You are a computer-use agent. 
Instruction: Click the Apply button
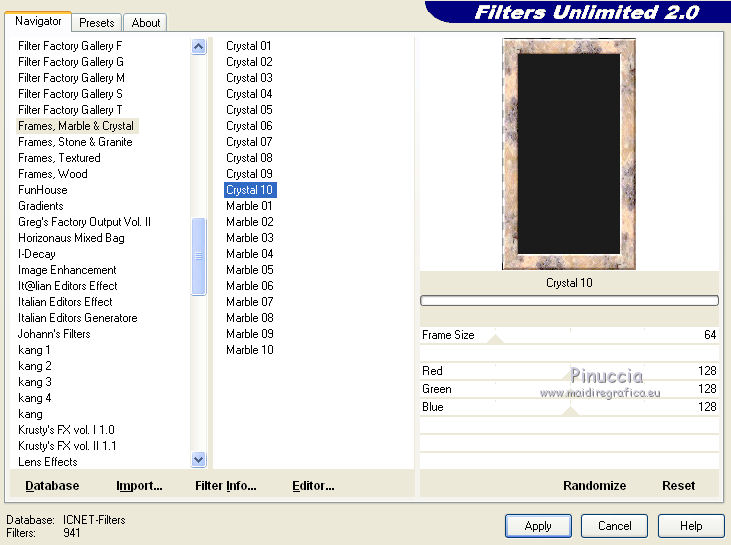point(538,526)
